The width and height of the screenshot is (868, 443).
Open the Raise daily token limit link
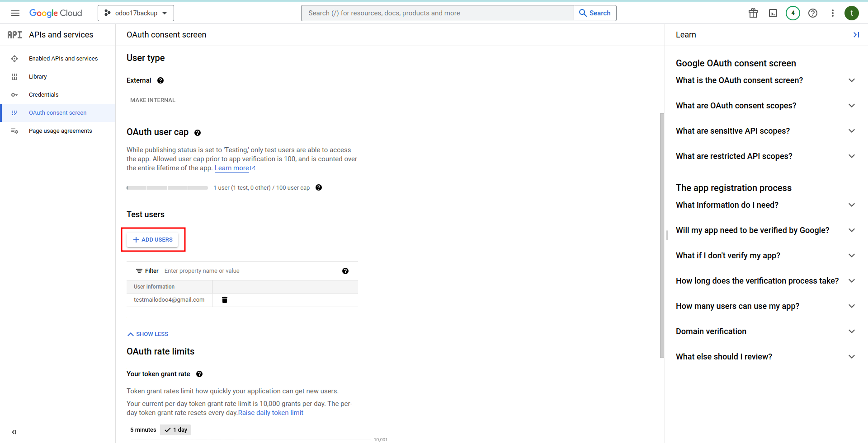point(270,413)
